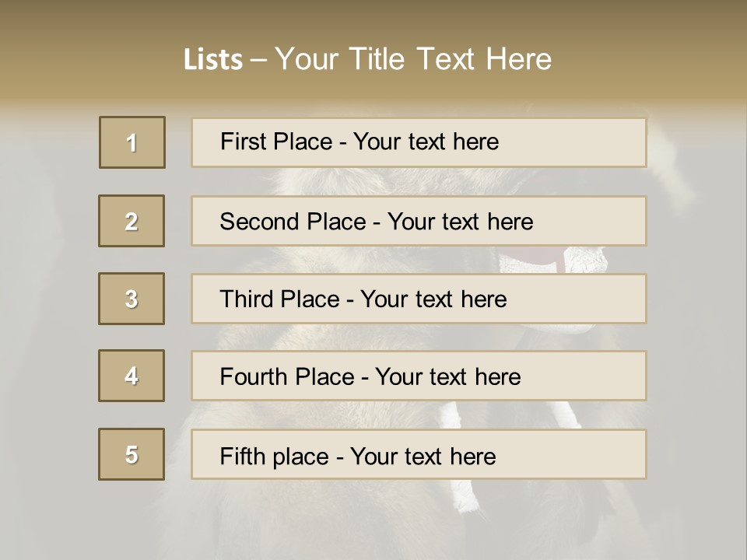Select the number 4 square
The image size is (747, 560).
(x=132, y=376)
